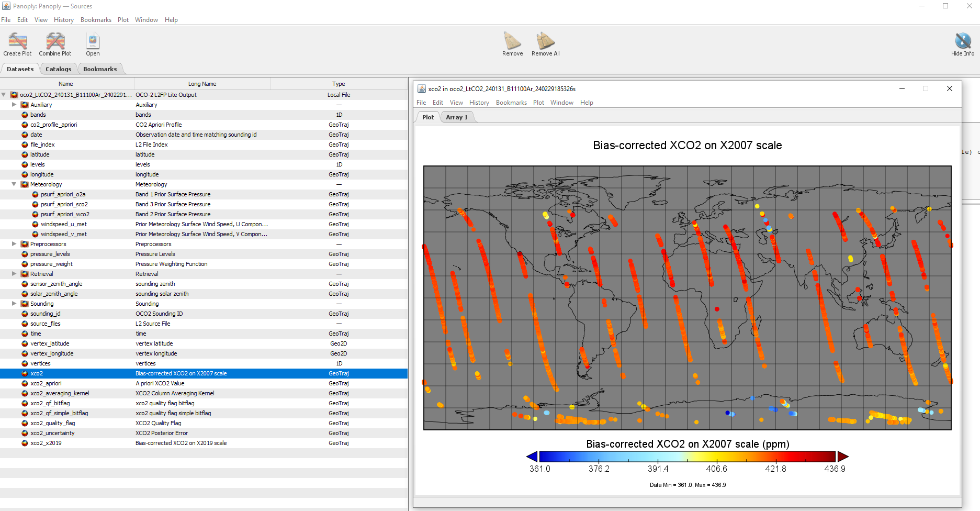Open the Plot menu in xco2 plot window
The image size is (980, 511).
pos(538,103)
